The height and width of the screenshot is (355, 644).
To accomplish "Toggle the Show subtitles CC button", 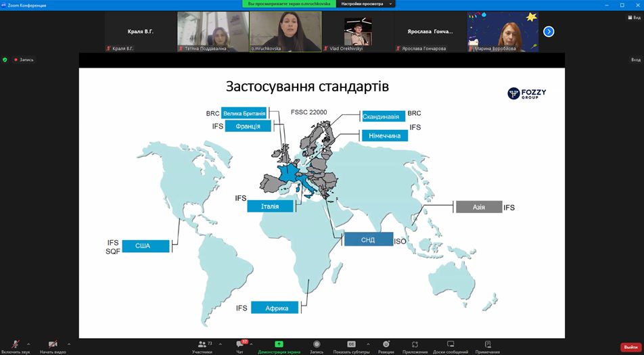I will (x=351, y=344).
